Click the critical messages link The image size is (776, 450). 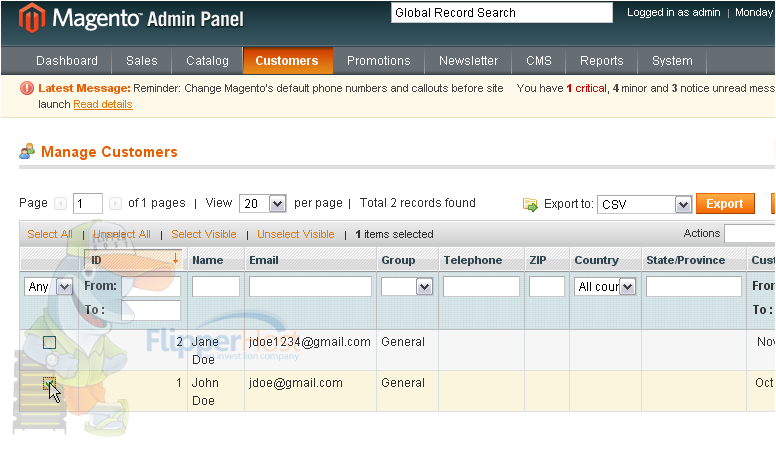click(x=586, y=88)
